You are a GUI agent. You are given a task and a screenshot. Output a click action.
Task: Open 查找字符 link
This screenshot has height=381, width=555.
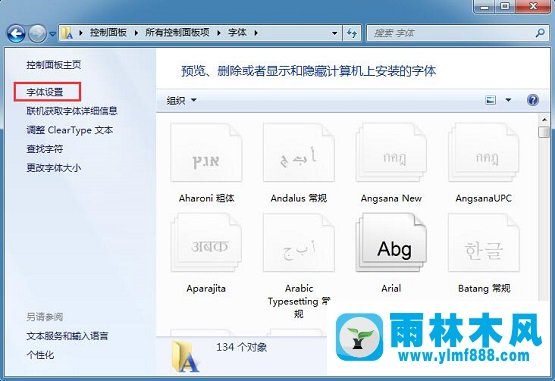(x=45, y=149)
